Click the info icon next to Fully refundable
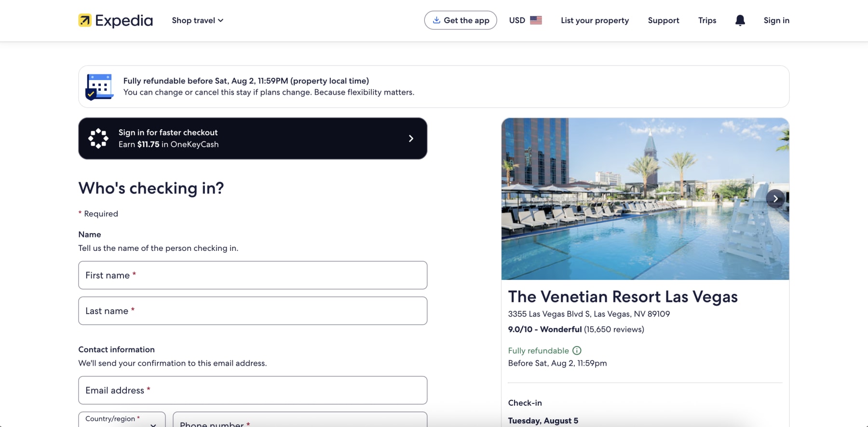Screen dimensions: 868x427 (577, 350)
